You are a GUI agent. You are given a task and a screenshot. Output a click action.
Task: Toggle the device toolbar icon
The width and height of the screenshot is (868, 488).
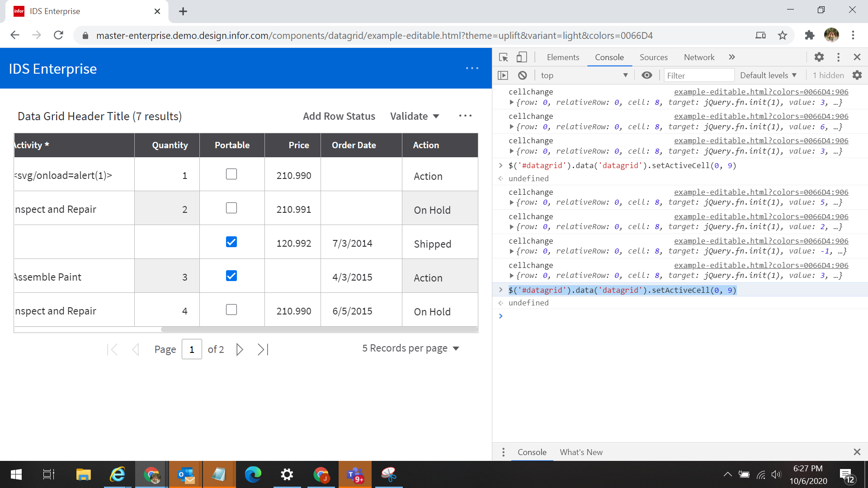(x=522, y=57)
